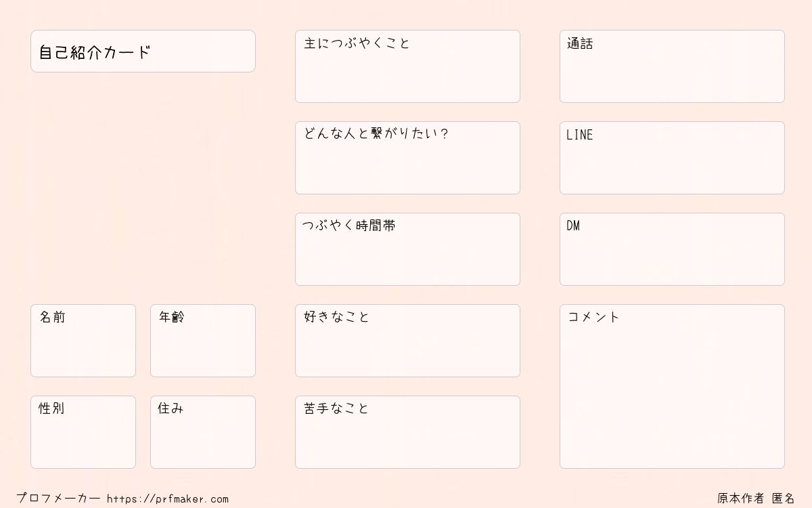812x508 pixels.
Task: Click the プロフメーカー text
Action: 58,499
